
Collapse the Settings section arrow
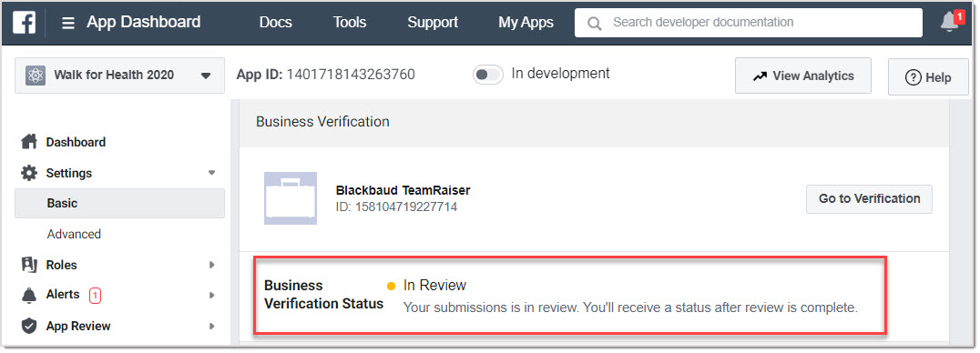click(212, 173)
